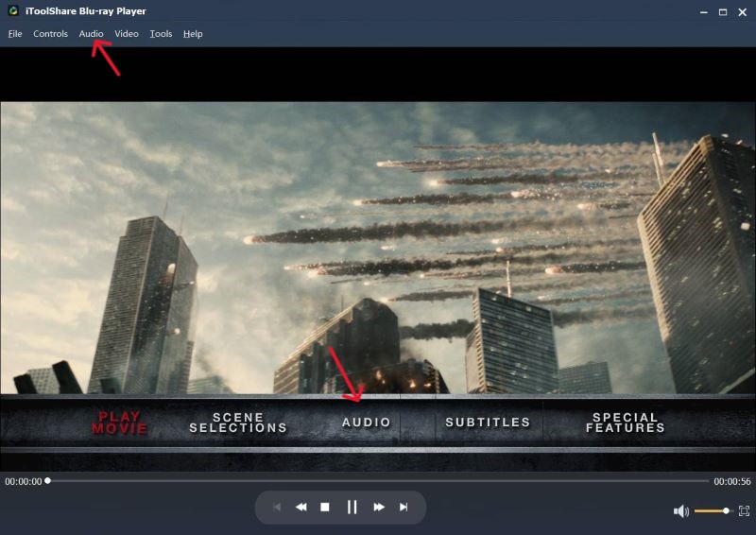Click the iToolShare app logo icon
Screen dimensions: 756x535
pyautogui.click(x=13, y=10)
